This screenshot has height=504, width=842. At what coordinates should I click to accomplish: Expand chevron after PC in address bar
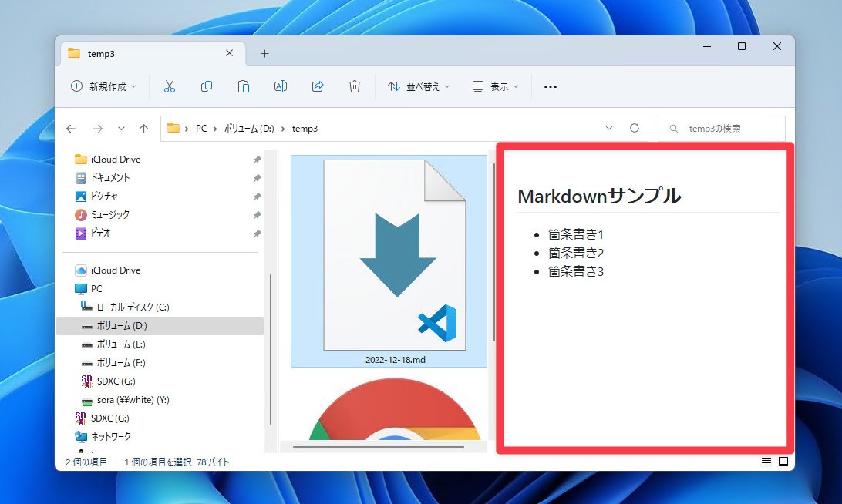pos(215,129)
